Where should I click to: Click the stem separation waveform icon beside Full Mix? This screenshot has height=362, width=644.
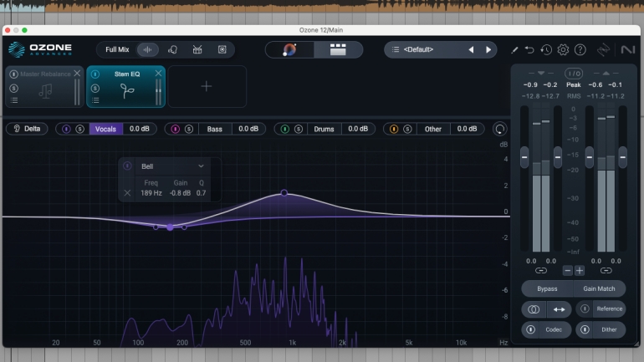pyautogui.click(x=147, y=49)
